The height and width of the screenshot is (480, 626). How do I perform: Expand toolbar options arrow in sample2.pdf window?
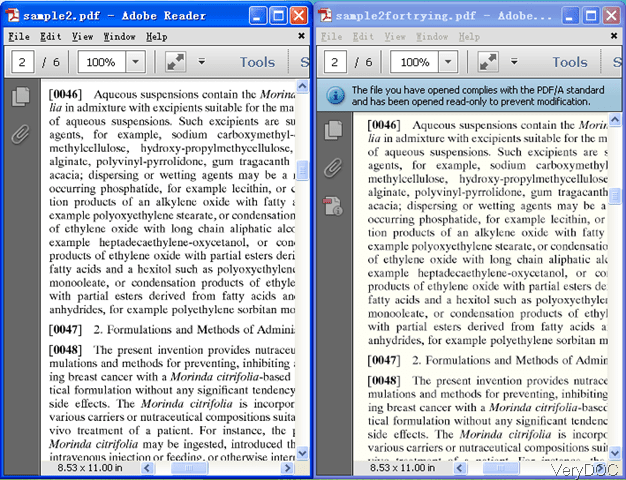[202, 62]
